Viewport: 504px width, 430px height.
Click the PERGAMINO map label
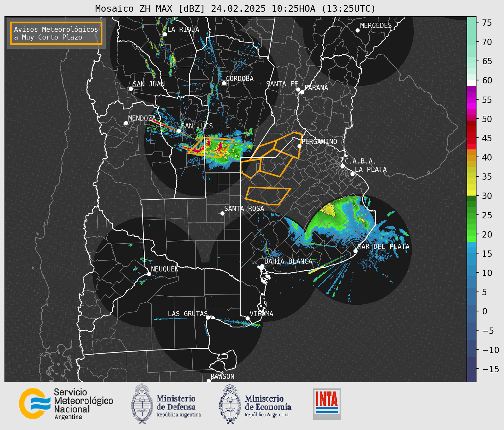319,141
